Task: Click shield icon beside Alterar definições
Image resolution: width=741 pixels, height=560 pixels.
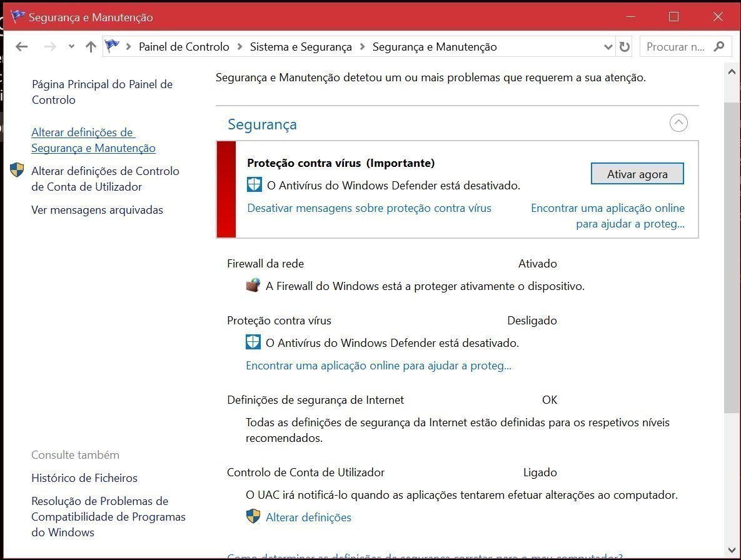Action: (x=253, y=516)
